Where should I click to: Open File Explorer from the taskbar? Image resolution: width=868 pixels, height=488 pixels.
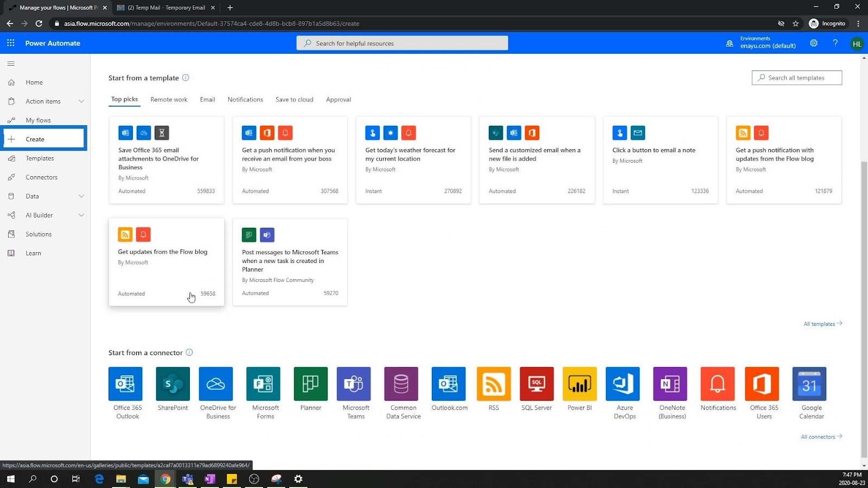[x=121, y=479]
